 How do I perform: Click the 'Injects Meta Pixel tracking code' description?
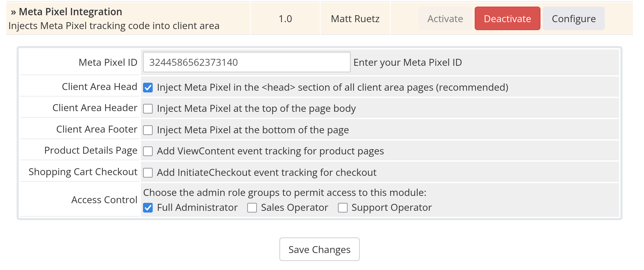click(114, 26)
